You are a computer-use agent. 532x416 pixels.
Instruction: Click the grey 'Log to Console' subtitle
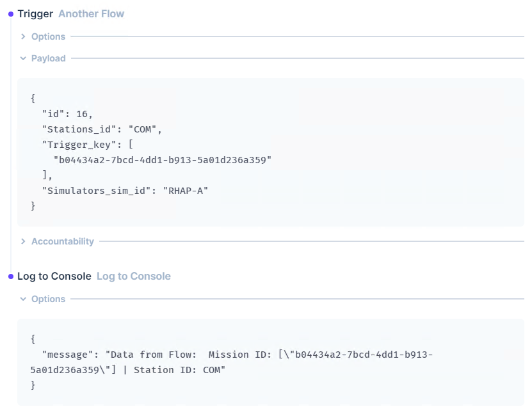coord(134,276)
